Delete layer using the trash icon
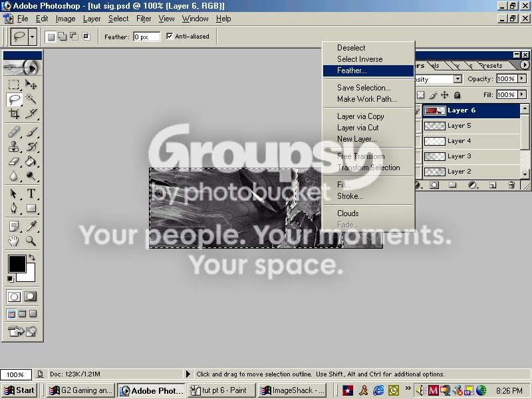The width and height of the screenshot is (532, 399). tap(511, 185)
